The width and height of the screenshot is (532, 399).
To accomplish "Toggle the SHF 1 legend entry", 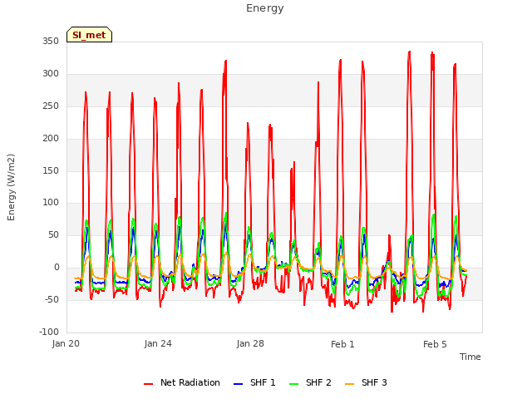I will [254, 382].
